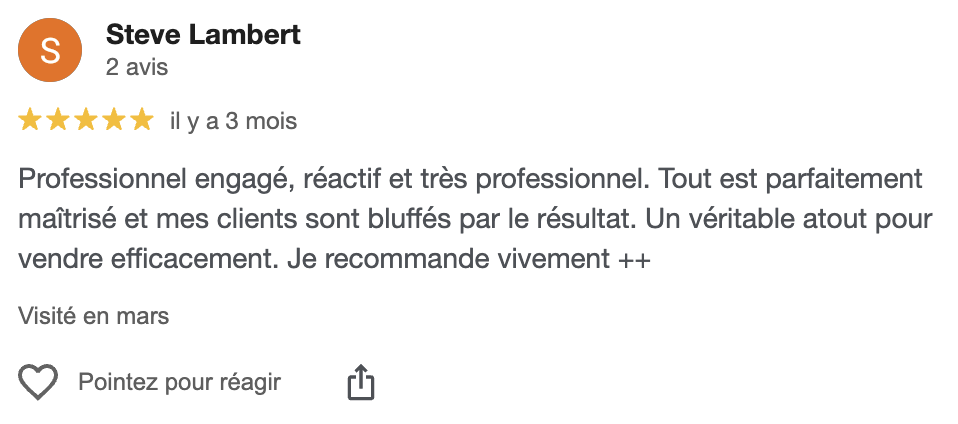
Task: Click the phrase "Un véritable atout pour"
Action: coord(789,219)
